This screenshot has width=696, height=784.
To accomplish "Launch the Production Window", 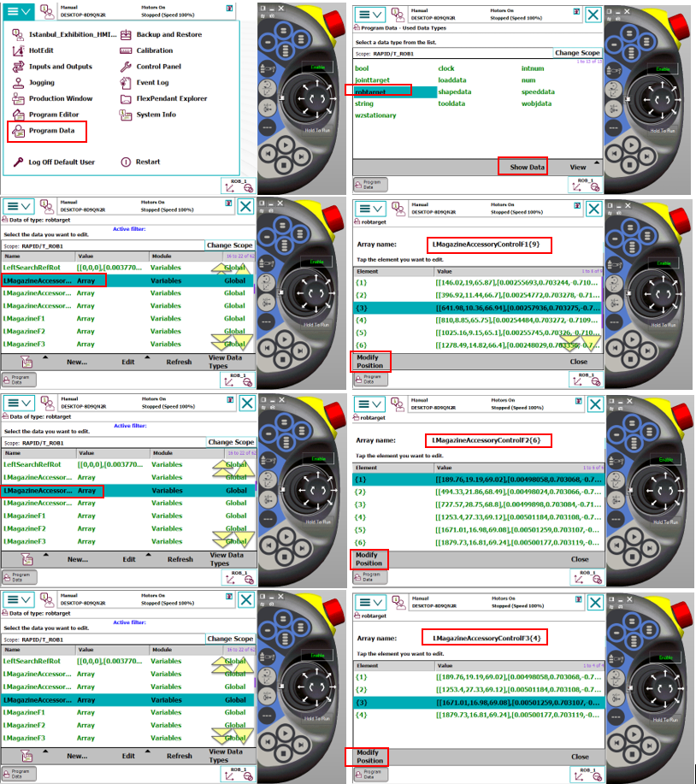I will click(60, 98).
